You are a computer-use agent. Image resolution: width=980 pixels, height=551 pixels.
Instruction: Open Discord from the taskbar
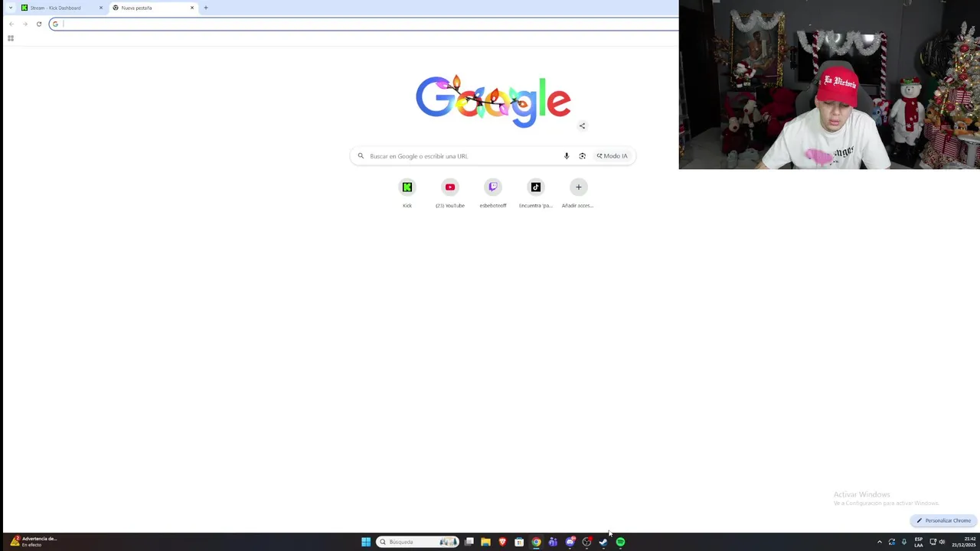(570, 542)
